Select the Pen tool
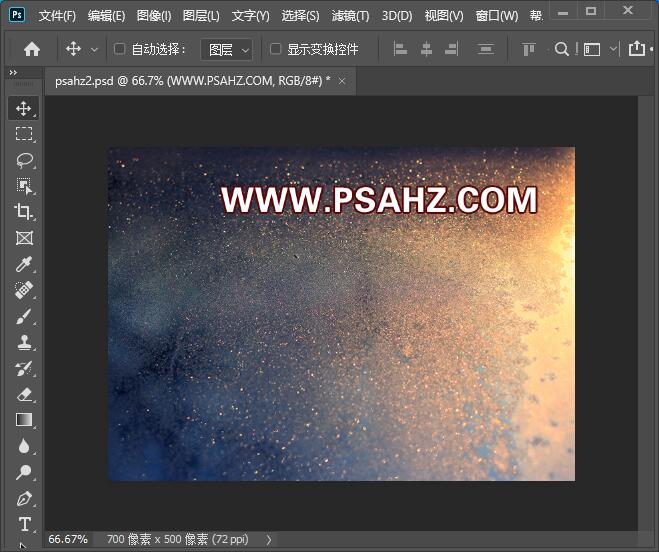Screen dimensions: 659x552 (24, 498)
